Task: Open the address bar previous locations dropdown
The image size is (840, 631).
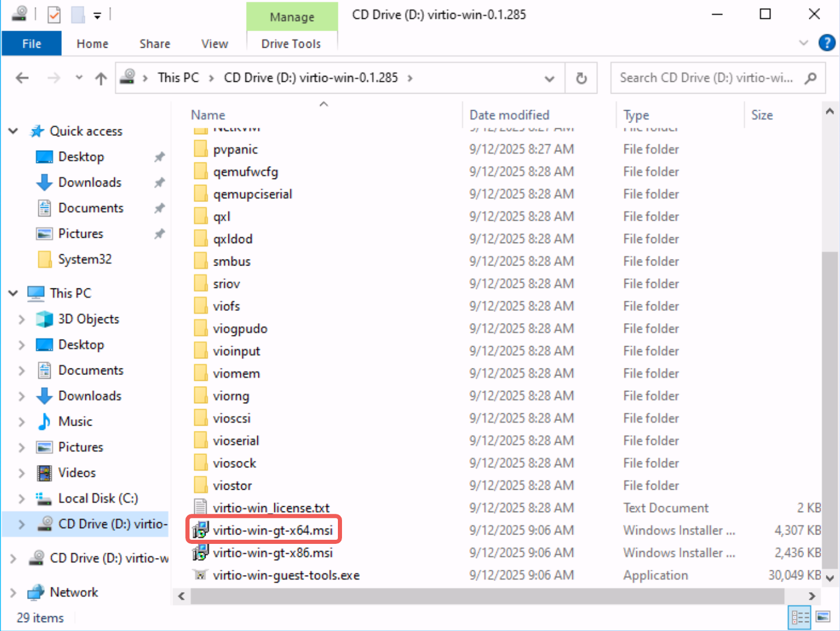Action: 549,77
